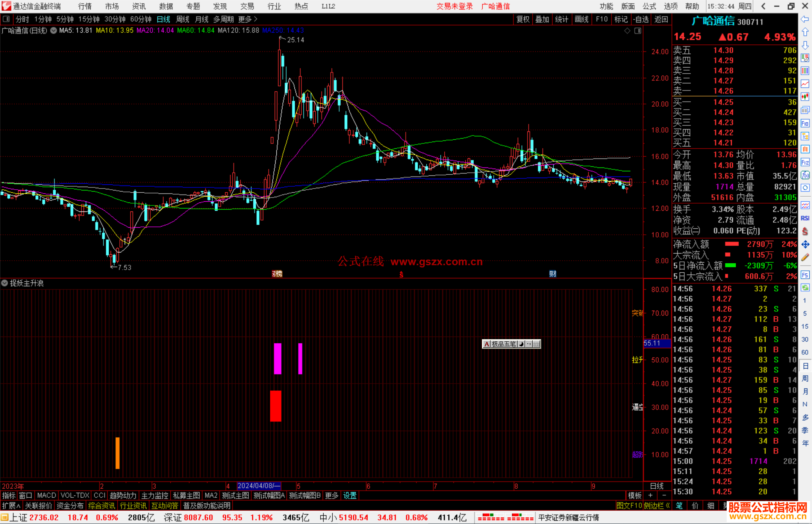Click the blue left-arrow back icon
812x524 pixels.
coord(805,19)
